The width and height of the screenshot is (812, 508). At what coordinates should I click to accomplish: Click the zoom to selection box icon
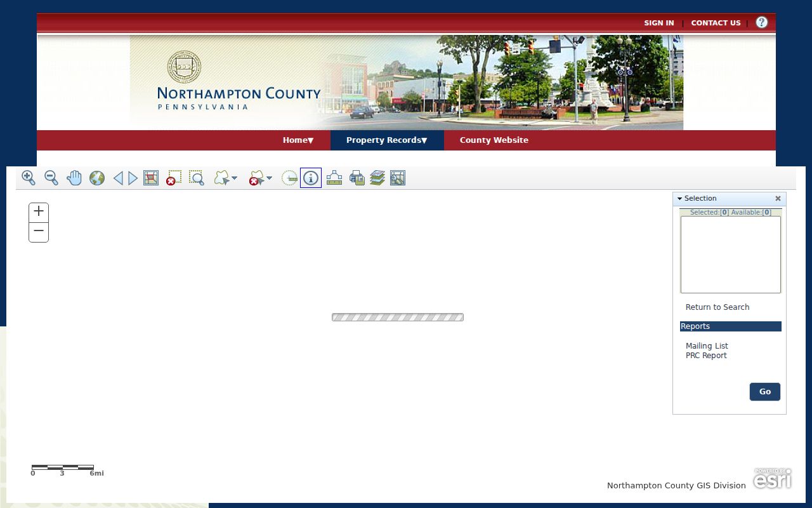point(197,178)
